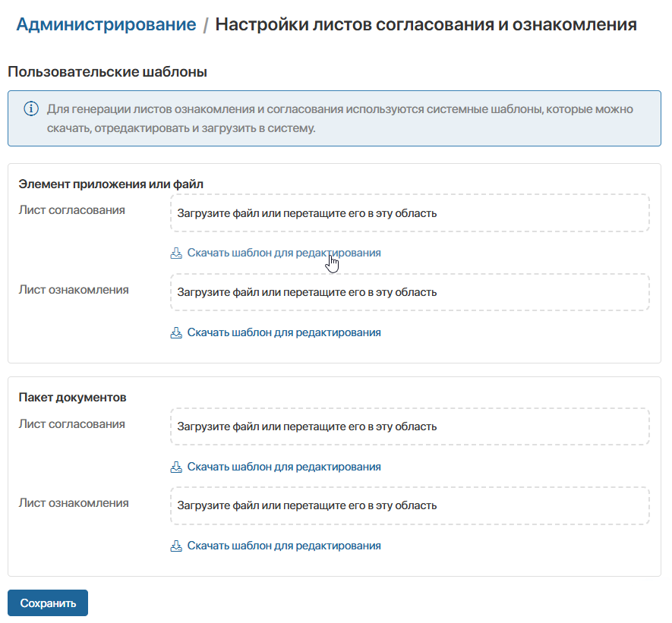Click the section heading Пакет документов
This screenshot has width=672, height=623.
click(x=72, y=398)
